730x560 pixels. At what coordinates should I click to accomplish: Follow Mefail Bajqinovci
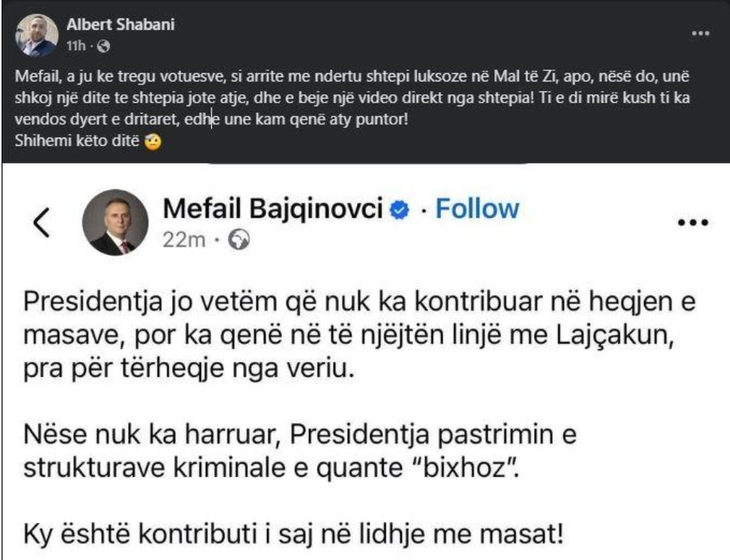tap(476, 209)
